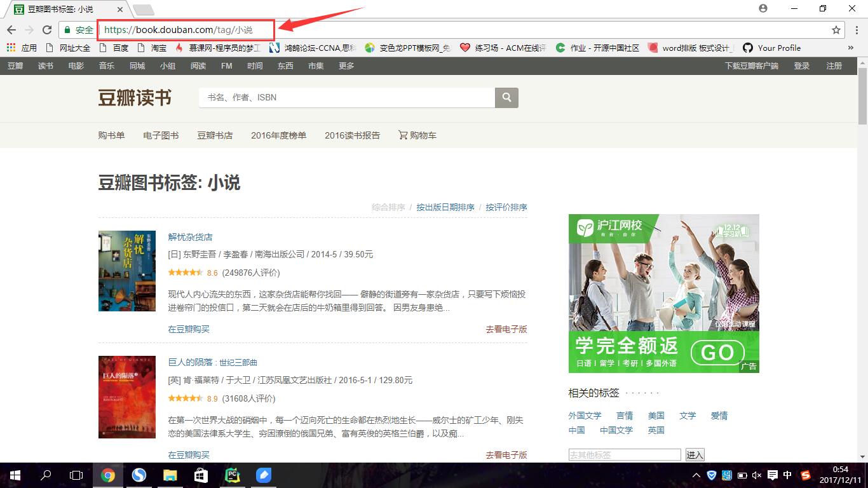This screenshot has width=868, height=488.
Task: Open the 购物车 shopping cart
Action: pyautogui.click(x=417, y=135)
